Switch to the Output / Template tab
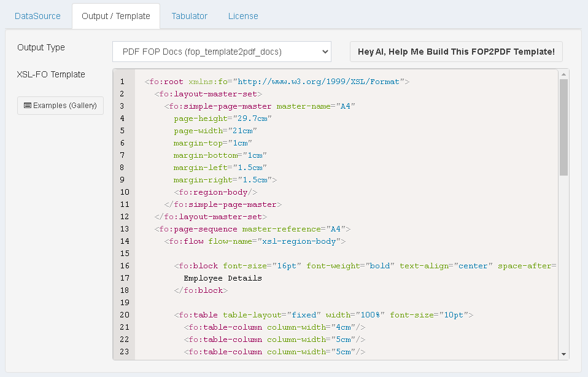 coord(116,16)
